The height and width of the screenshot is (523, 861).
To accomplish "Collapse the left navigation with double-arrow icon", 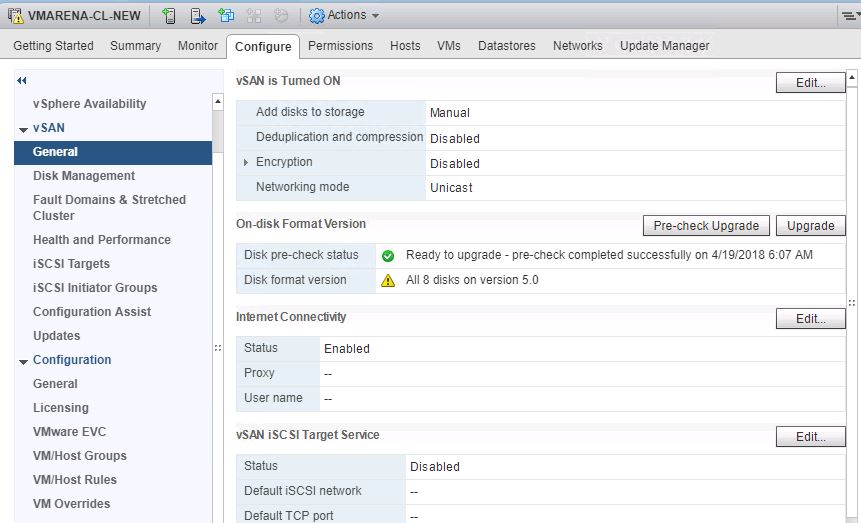I will pyautogui.click(x=22, y=80).
